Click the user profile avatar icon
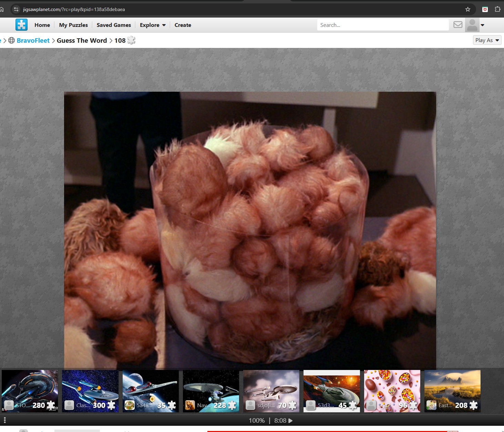Screen dimensions: 504x432 click(472, 25)
